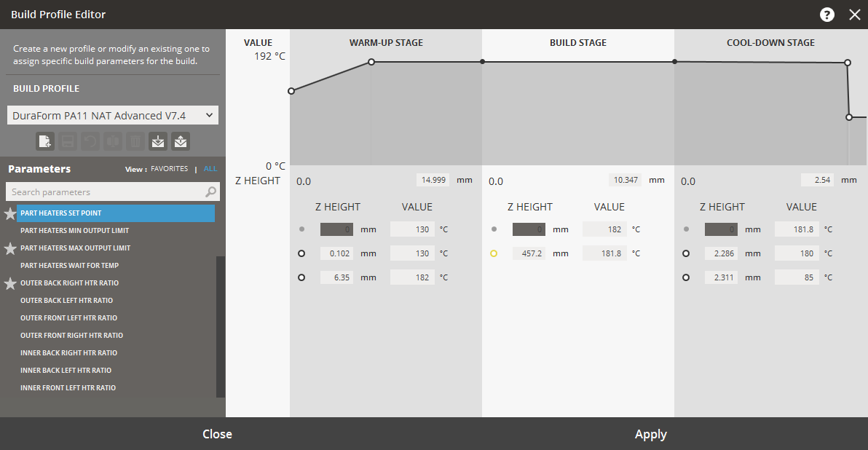Click the Apply button

click(x=650, y=434)
